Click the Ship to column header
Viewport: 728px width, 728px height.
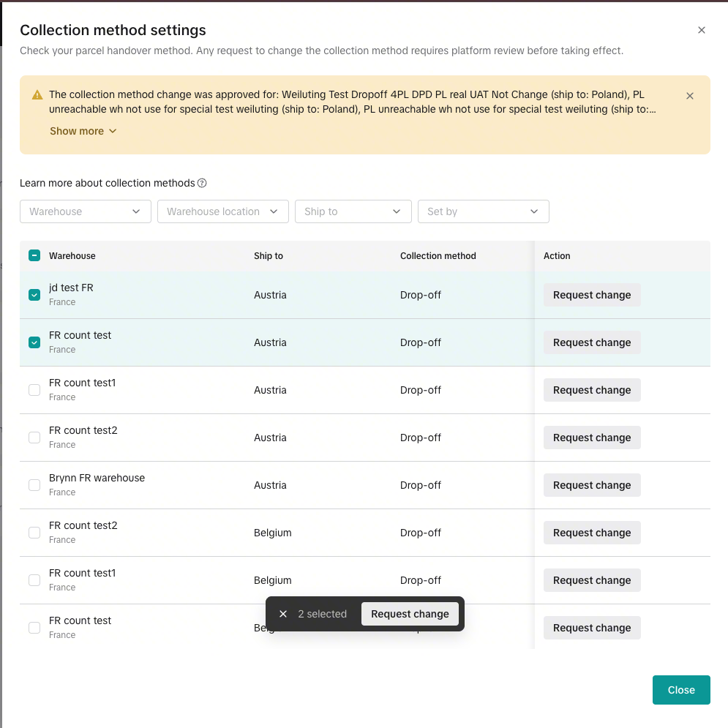click(x=269, y=256)
